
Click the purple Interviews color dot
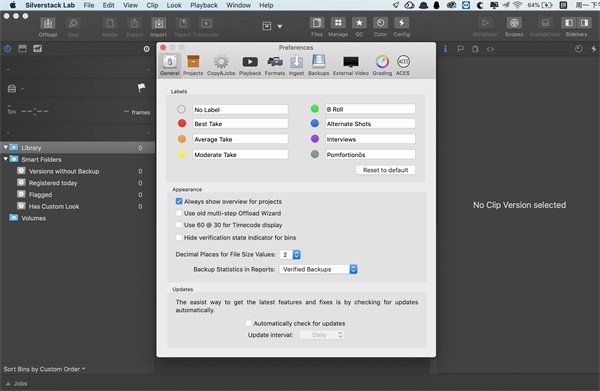315,139
